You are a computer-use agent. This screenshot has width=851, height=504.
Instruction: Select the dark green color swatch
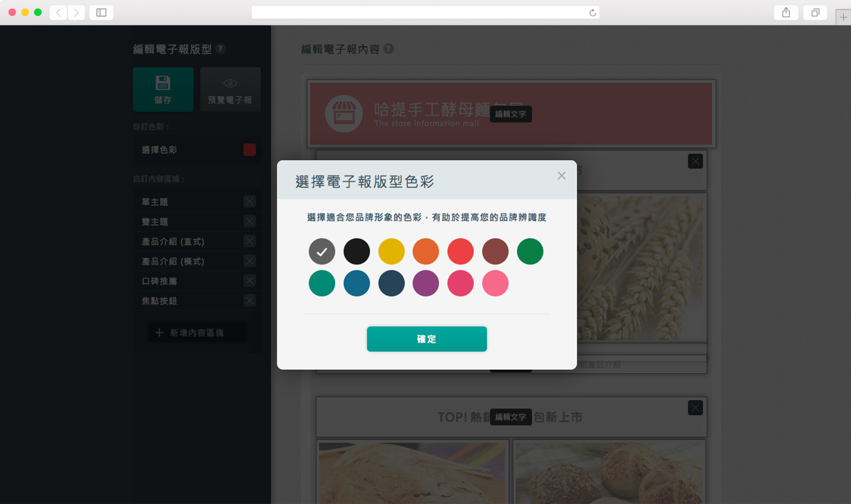tap(530, 251)
